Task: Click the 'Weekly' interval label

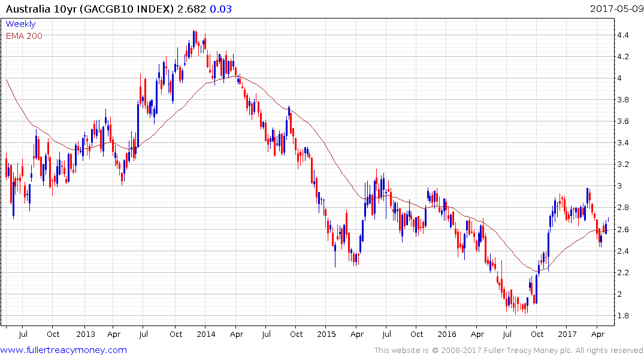Action: coord(20,24)
